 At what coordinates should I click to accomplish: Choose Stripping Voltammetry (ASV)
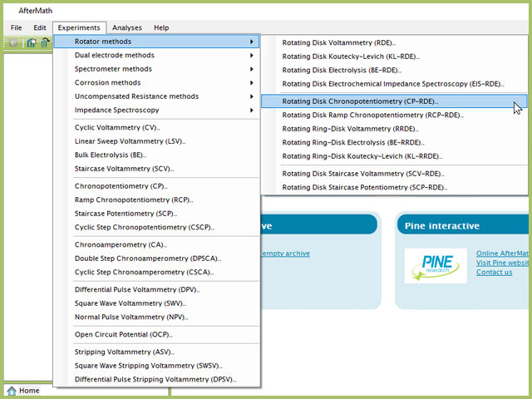point(156,352)
